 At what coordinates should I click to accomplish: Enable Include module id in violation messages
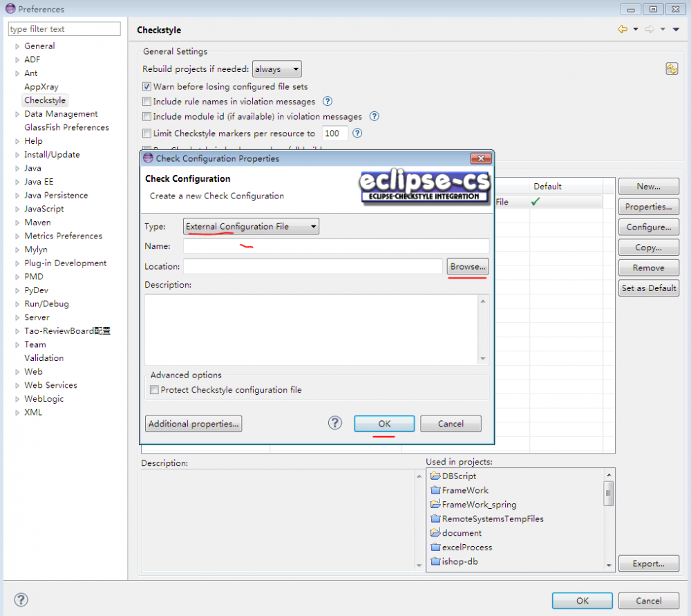coord(146,116)
